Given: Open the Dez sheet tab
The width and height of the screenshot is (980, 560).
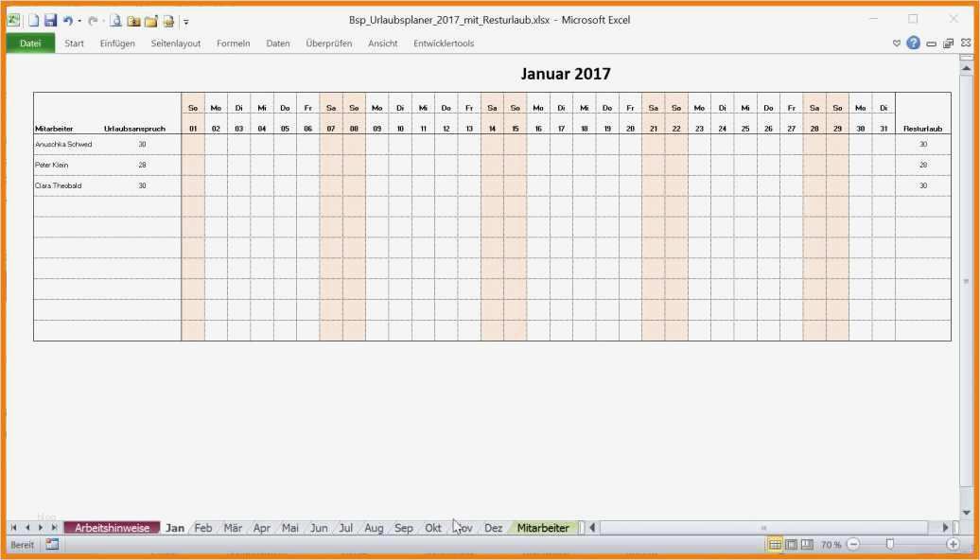Looking at the screenshot, I should (x=493, y=528).
